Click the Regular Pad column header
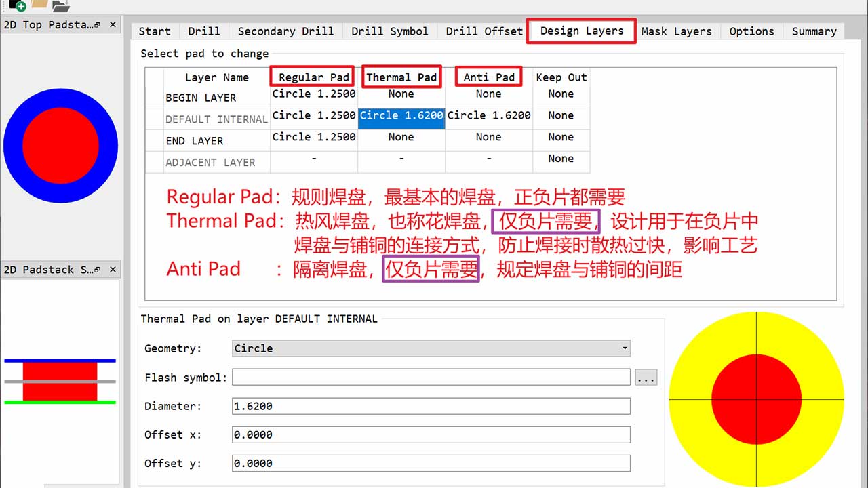The height and width of the screenshot is (488, 868). [313, 77]
